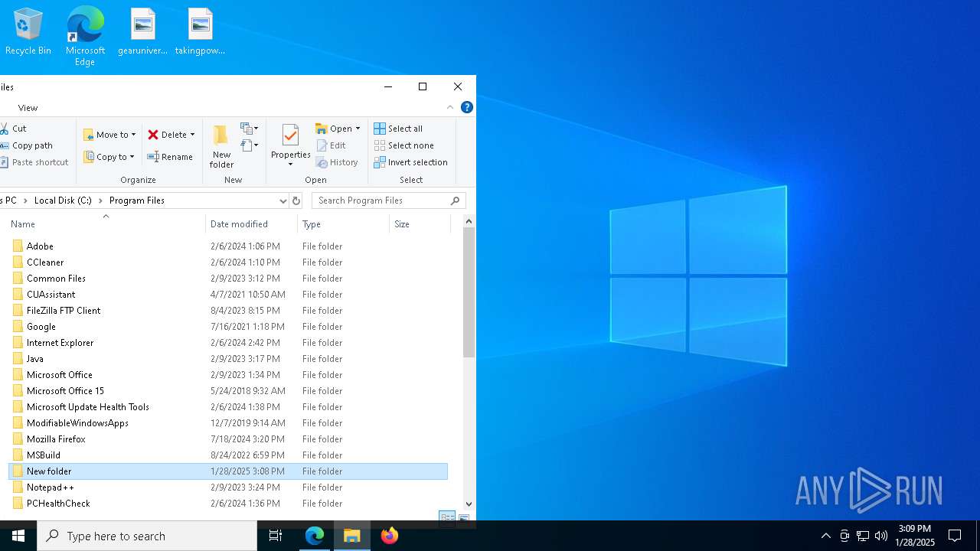Select Microsoft Edge desktop shortcut
The image size is (980, 551).
(85, 37)
